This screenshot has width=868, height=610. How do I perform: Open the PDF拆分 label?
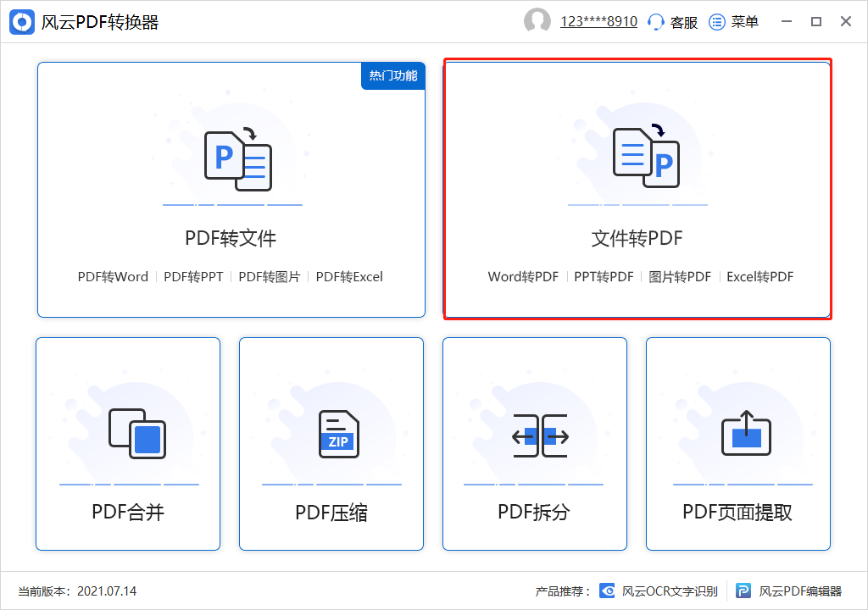[x=534, y=512]
